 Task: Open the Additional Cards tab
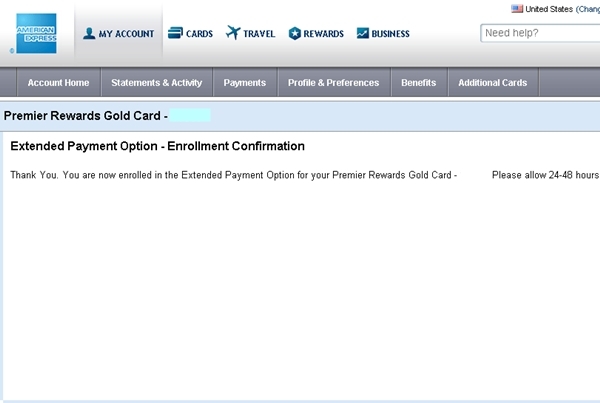pyautogui.click(x=493, y=83)
